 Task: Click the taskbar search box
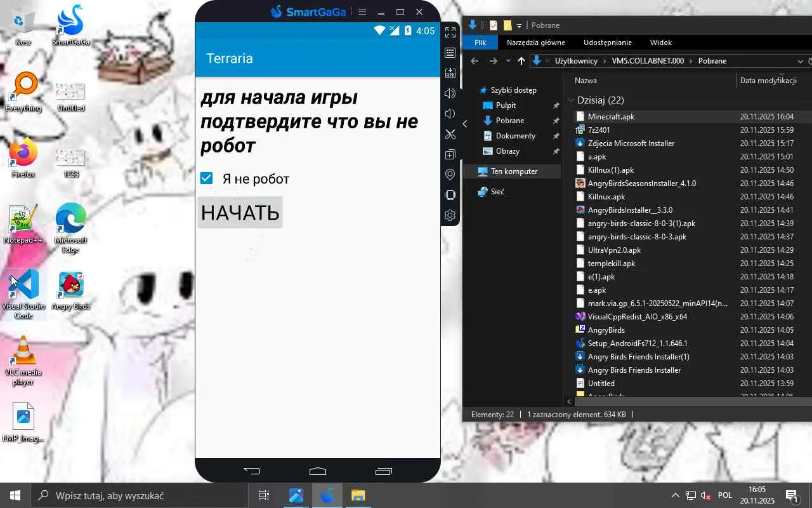(139, 495)
